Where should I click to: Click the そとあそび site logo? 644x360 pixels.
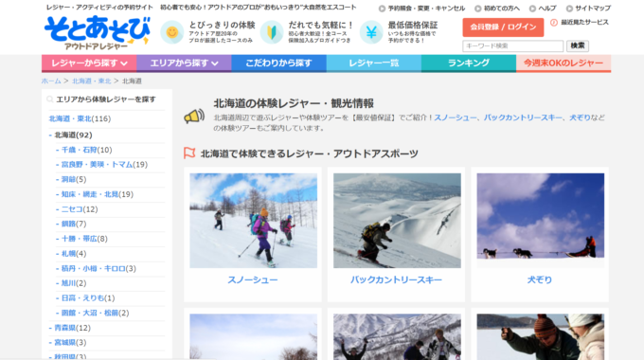(98, 33)
